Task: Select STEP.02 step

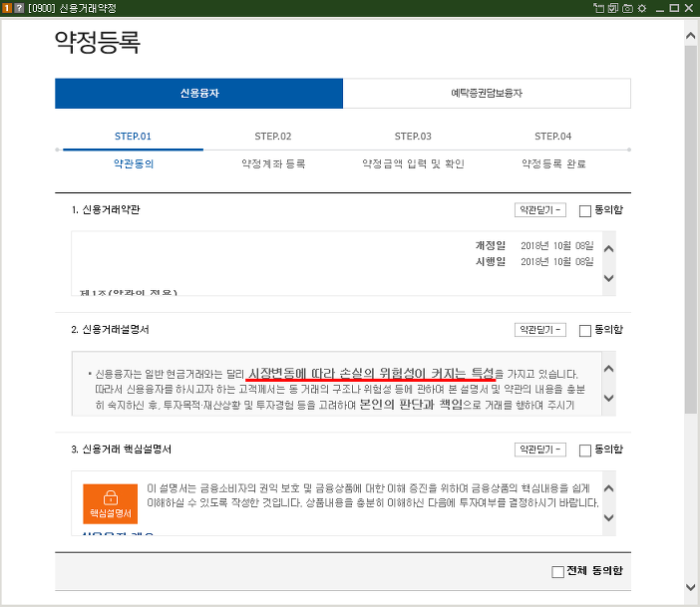Action: (x=273, y=137)
